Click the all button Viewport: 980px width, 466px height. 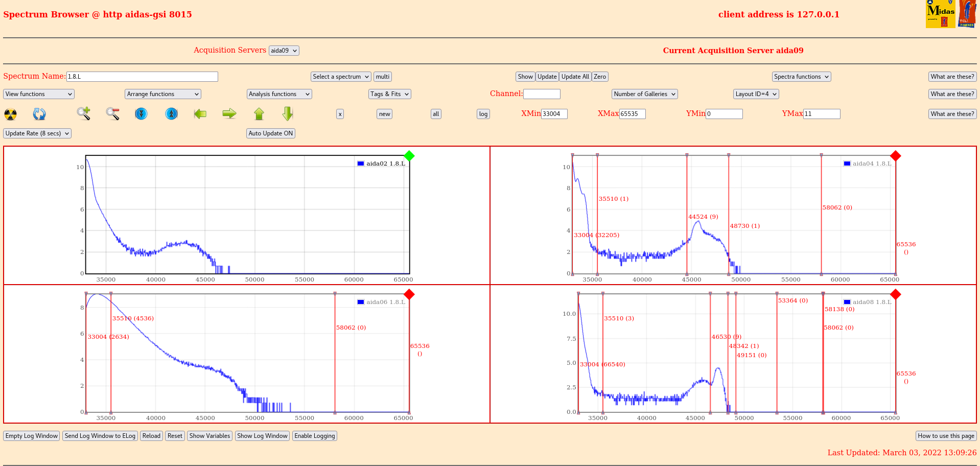point(436,114)
